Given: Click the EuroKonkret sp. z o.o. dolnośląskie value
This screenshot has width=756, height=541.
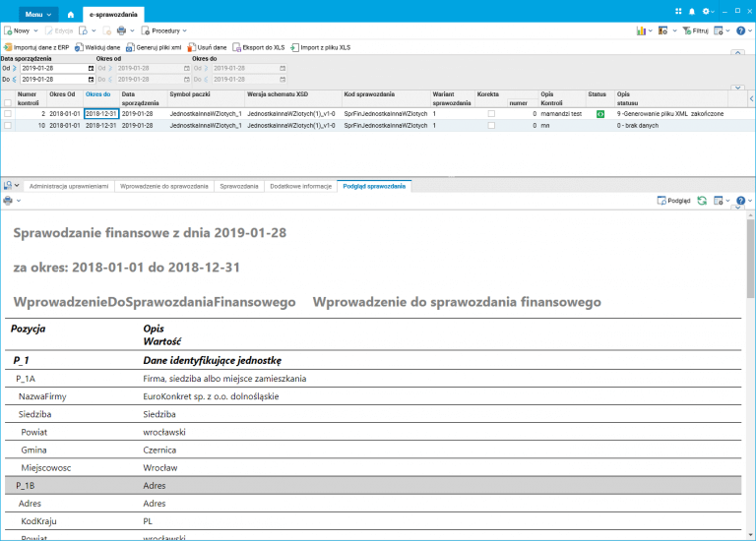Looking at the screenshot, I should [211, 396].
